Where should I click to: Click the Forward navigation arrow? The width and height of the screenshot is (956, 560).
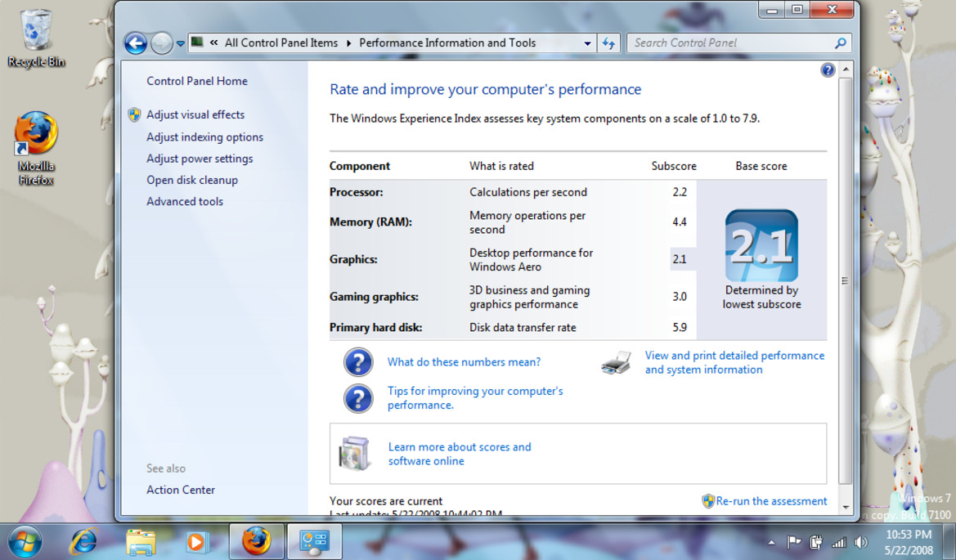[162, 43]
